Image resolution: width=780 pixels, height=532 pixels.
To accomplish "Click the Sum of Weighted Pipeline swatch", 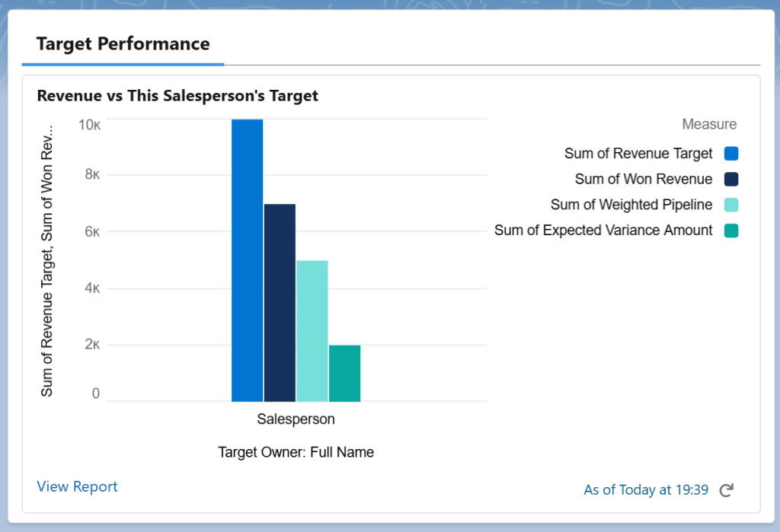I will pyautogui.click(x=731, y=205).
